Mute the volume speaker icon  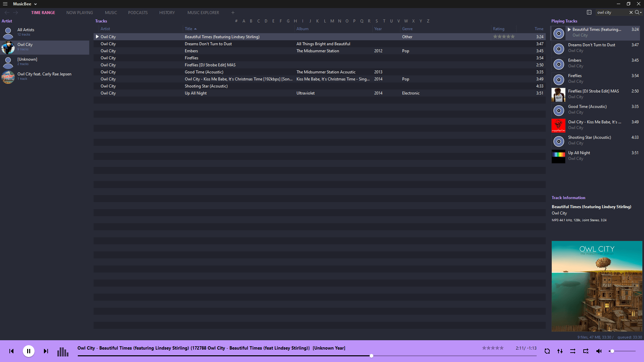[599, 351]
